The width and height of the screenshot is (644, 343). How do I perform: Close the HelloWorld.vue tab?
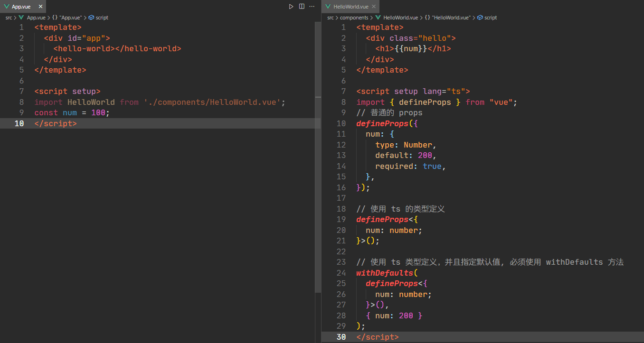click(373, 7)
